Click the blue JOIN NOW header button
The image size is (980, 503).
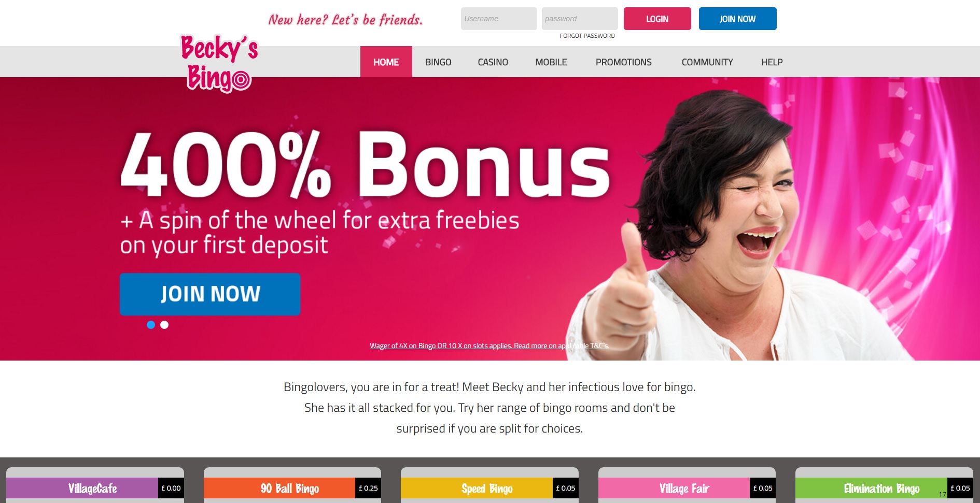coord(738,19)
